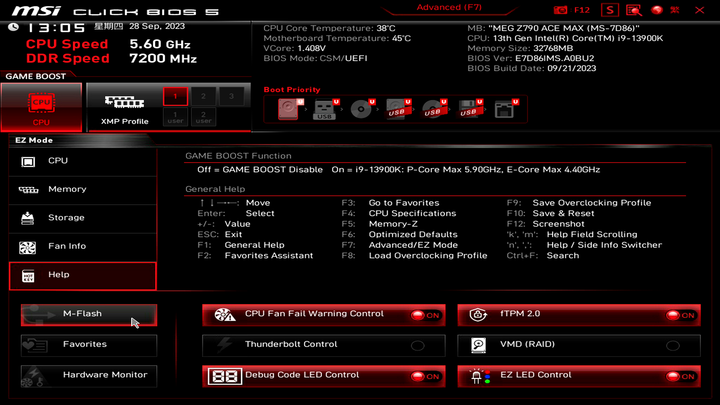Viewport: 720px width, 405px height.
Task: Click the Storage drive sidebar icon
Action: [28, 218]
